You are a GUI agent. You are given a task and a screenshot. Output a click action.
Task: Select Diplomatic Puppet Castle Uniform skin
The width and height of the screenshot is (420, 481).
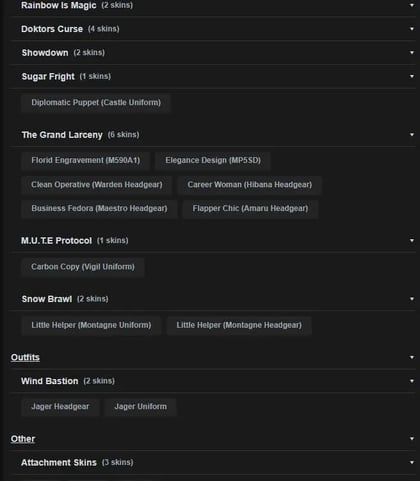pyautogui.click(x=96, y=103)
